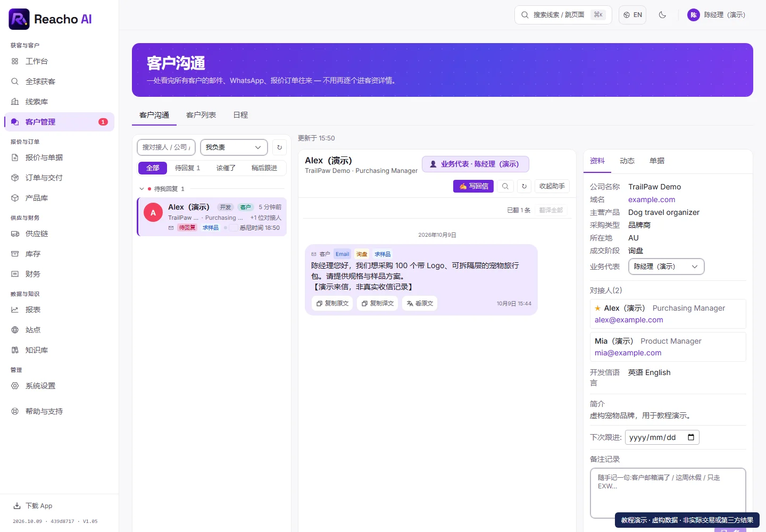Open the 日程 tab
This screenshot has width=766, height=532.
(x=240, y=115)
